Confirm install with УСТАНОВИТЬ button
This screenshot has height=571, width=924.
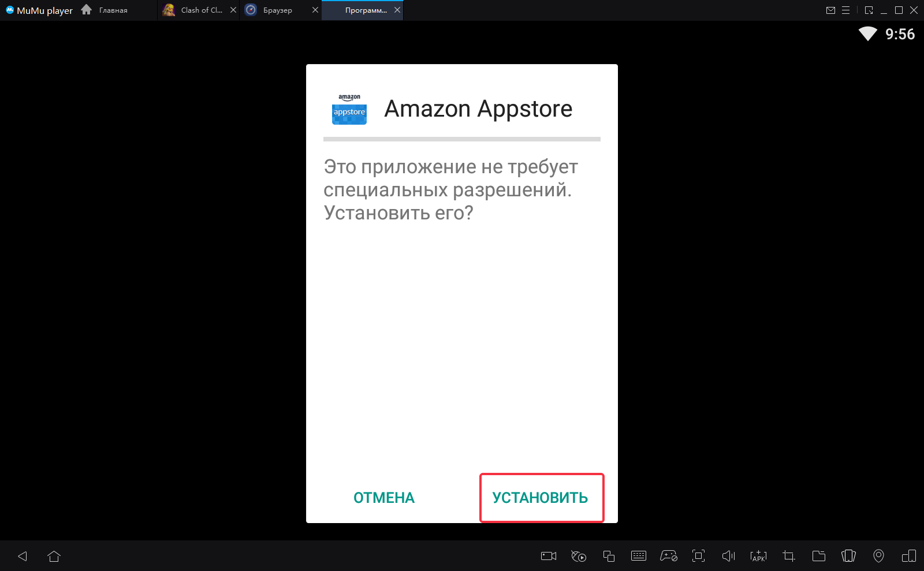coord(541,498)
